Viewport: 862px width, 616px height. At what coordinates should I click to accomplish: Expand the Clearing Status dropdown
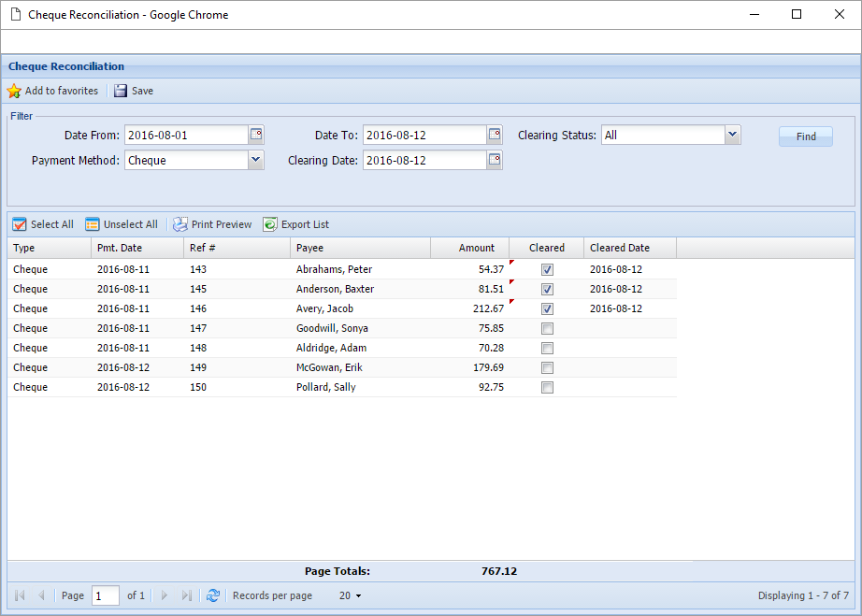[x=733, y=135]
